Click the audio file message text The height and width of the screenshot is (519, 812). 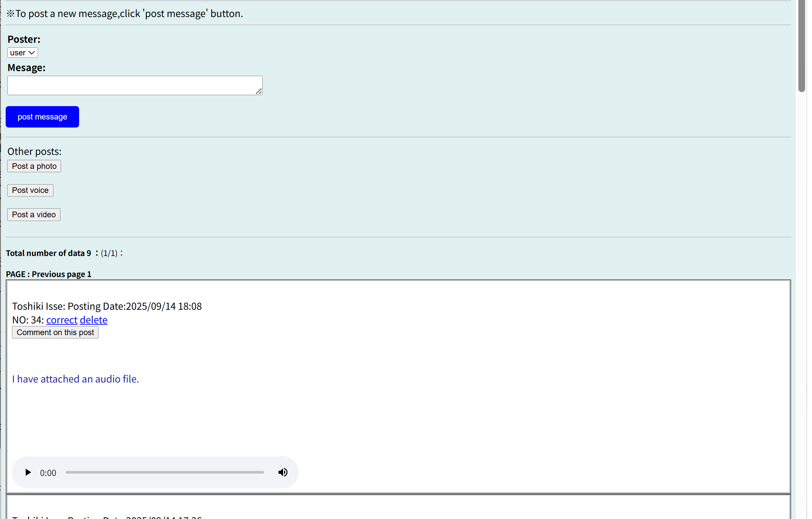(x=75, y=379)
